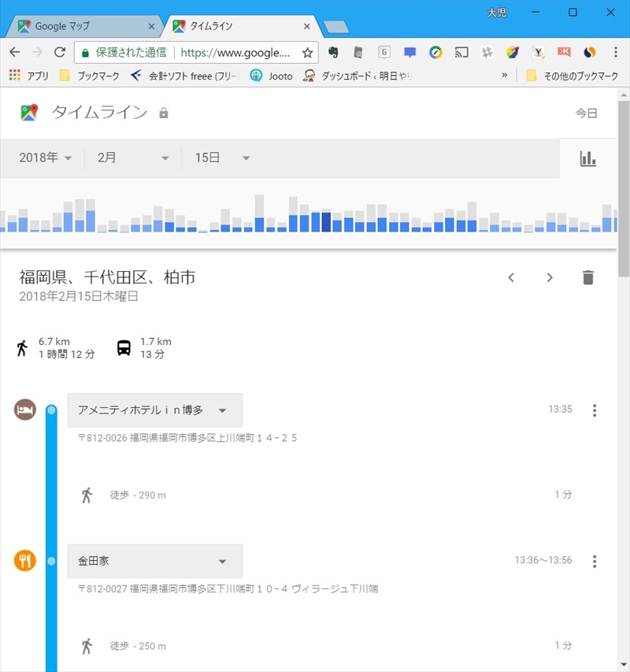Open options menu for the 13:35 entry

595,410
